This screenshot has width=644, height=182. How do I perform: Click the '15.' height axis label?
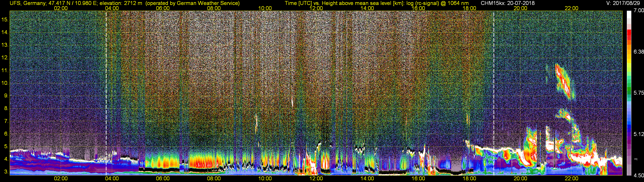point(5,19)
